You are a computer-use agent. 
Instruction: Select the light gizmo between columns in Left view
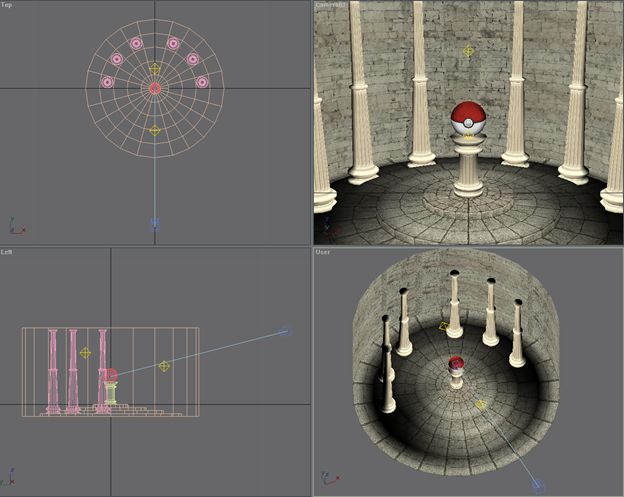pos(85,353)
